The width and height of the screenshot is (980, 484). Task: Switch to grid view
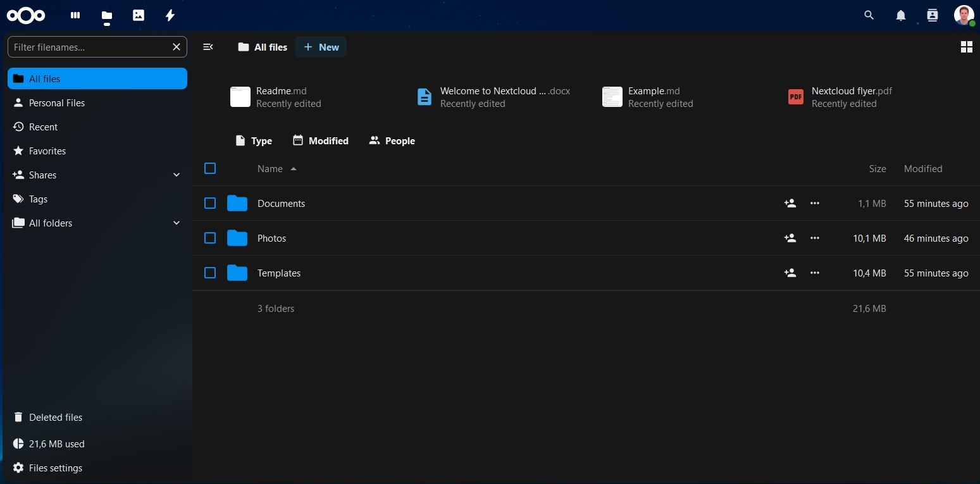(x=966, y=47)
